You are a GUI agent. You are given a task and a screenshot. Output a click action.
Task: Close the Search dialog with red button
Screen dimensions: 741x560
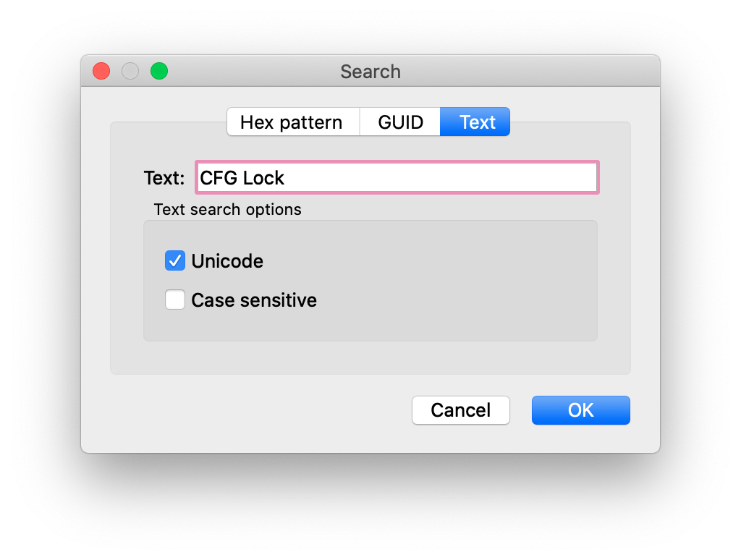click(x=101, y=72)
